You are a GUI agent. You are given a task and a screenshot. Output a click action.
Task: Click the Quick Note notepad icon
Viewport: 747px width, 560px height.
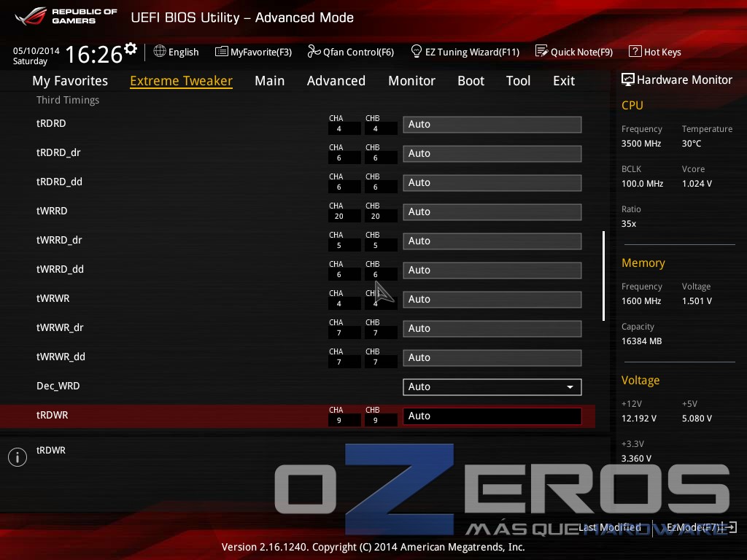[x=542, y=51]
